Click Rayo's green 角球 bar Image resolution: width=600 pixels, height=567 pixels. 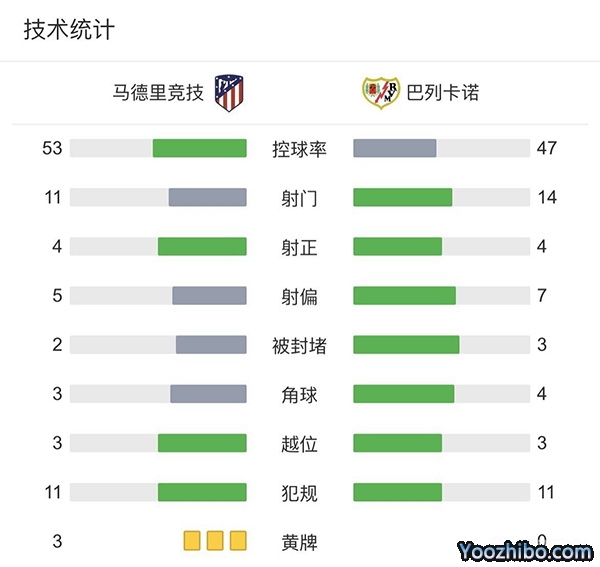pos(404,394)
